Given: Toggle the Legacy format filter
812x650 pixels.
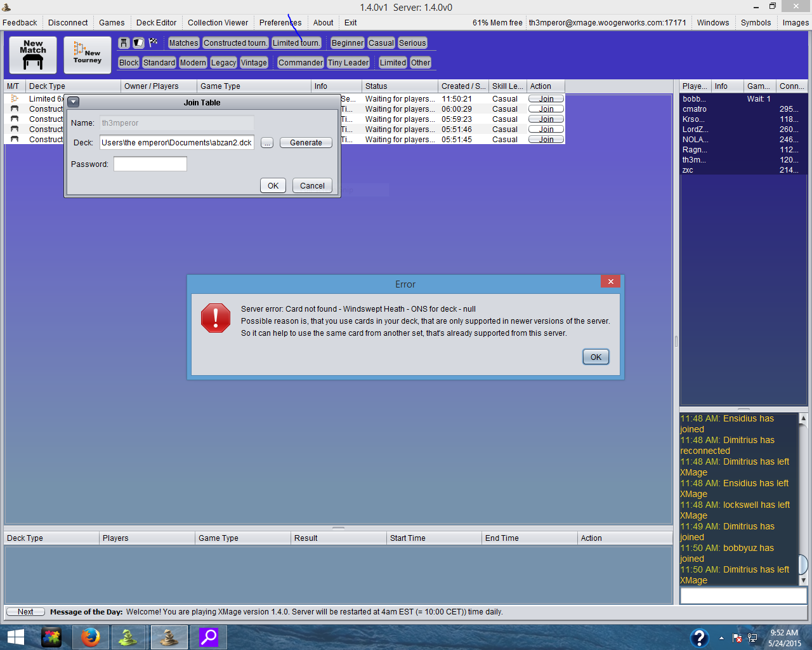Looking at the screenshot, I should [x=223, y=63].
